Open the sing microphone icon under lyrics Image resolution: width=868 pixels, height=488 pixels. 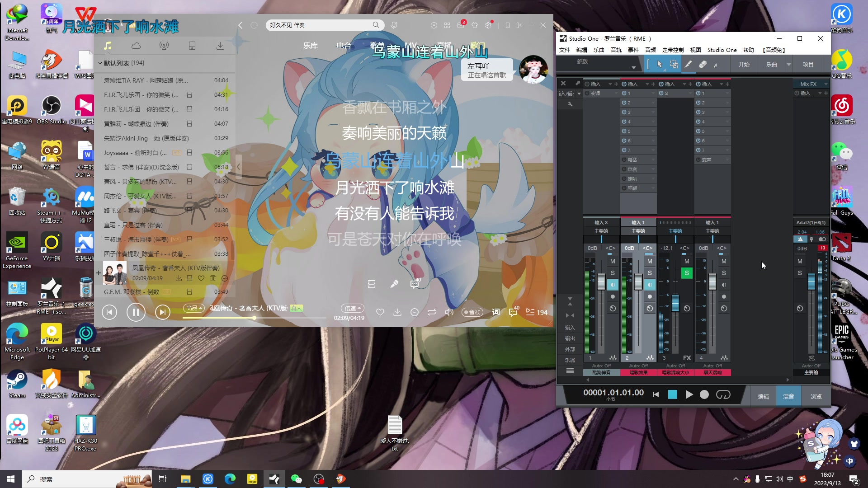click(394, 284)
